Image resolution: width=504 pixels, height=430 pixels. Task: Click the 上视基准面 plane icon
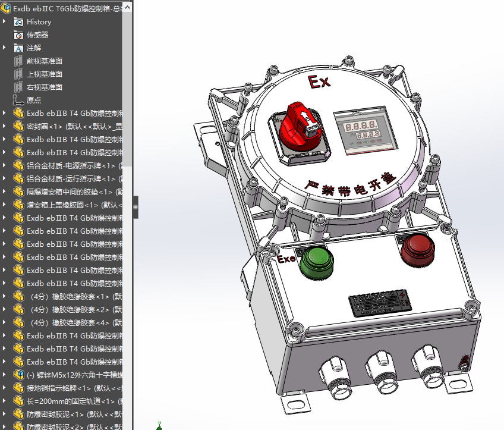point(20,74)
